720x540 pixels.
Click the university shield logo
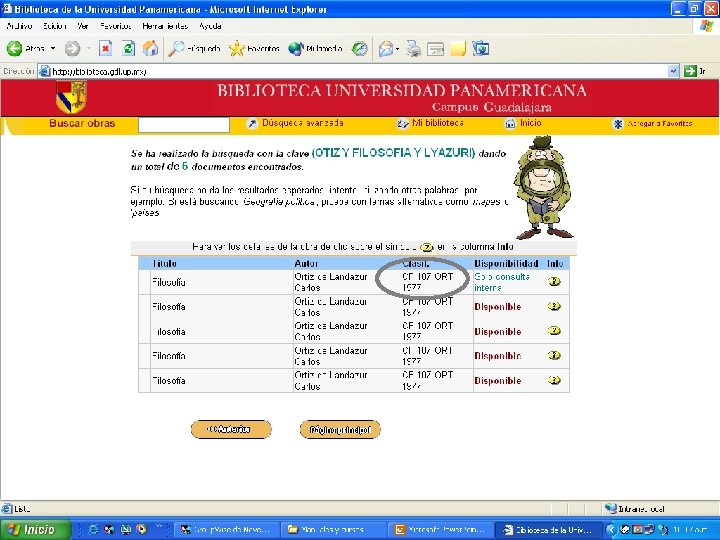tap(71, 97)
